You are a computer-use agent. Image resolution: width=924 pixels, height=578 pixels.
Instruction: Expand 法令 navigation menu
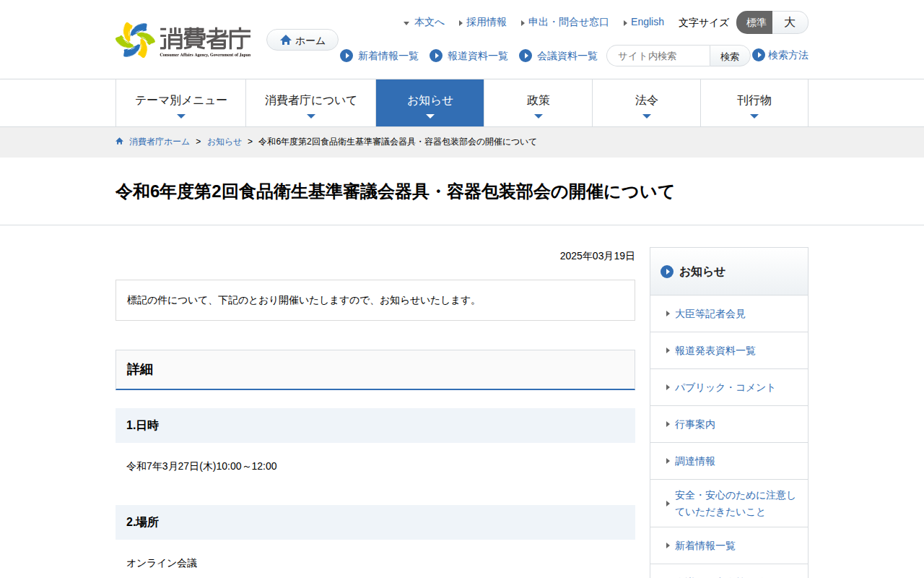[x=647, y=103]
